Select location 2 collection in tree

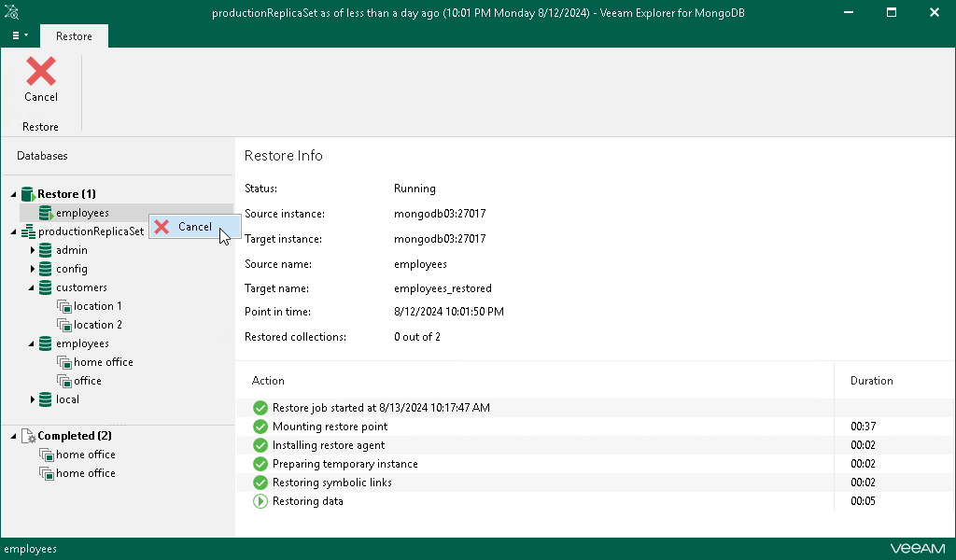click(x=97, y=325)
